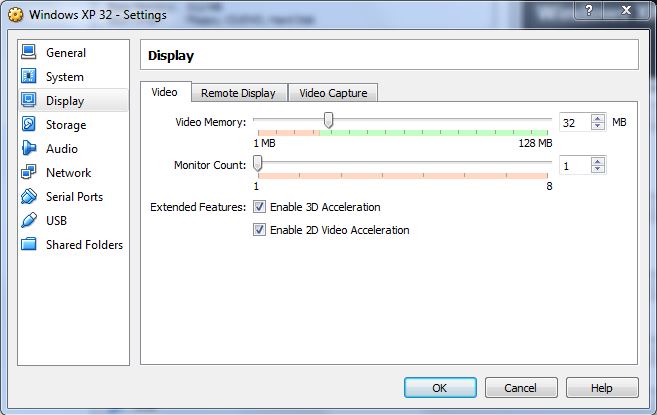Confirm settings with OK button
This screenshot has height=415, width=657.
coord(440,388)
